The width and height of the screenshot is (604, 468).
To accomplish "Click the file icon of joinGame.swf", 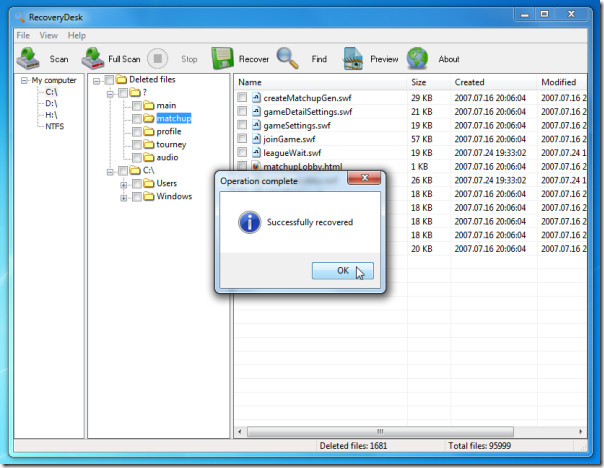I will point(256,139).
